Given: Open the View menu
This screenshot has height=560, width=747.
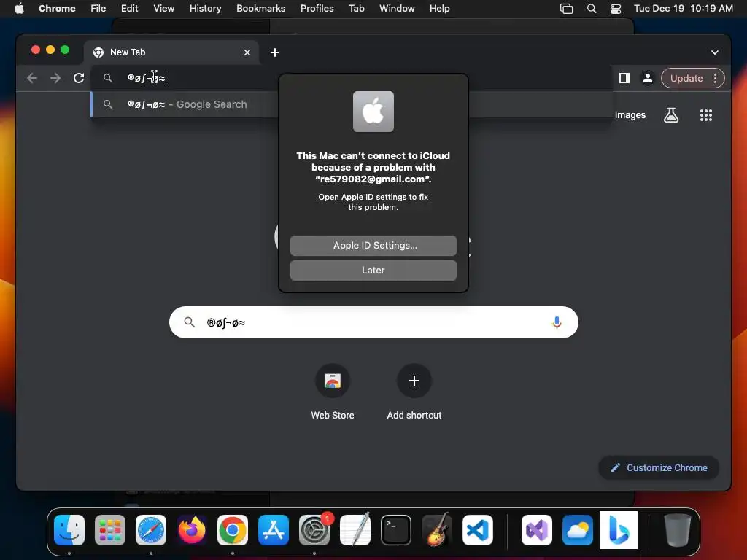Looking at the screenshot, I should 163,9.
